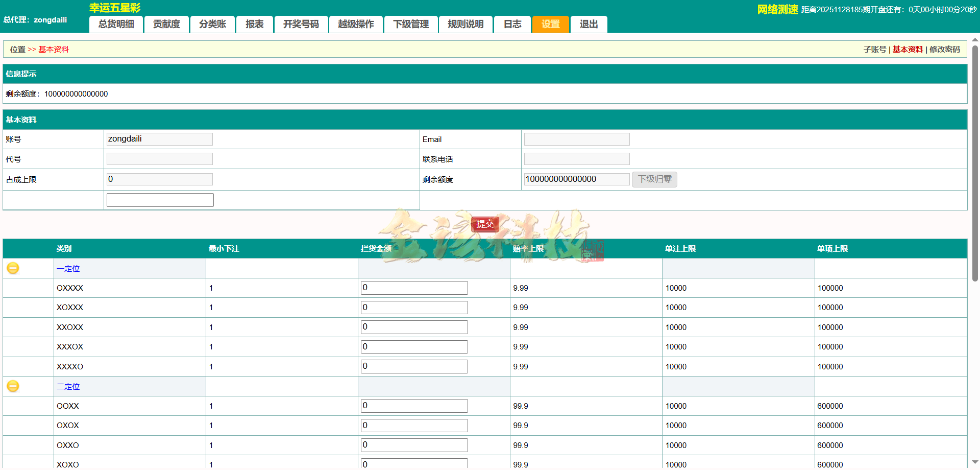Open the 下级管理 tab

click(411, 24)
